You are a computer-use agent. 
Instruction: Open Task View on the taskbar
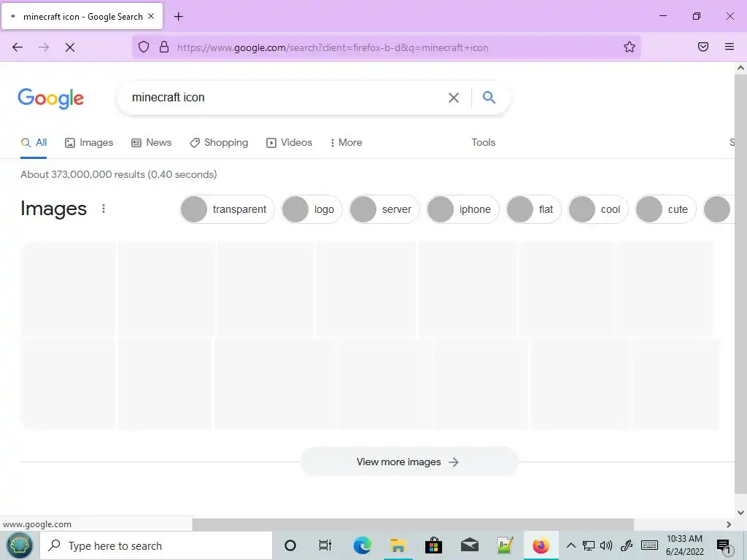325,545
